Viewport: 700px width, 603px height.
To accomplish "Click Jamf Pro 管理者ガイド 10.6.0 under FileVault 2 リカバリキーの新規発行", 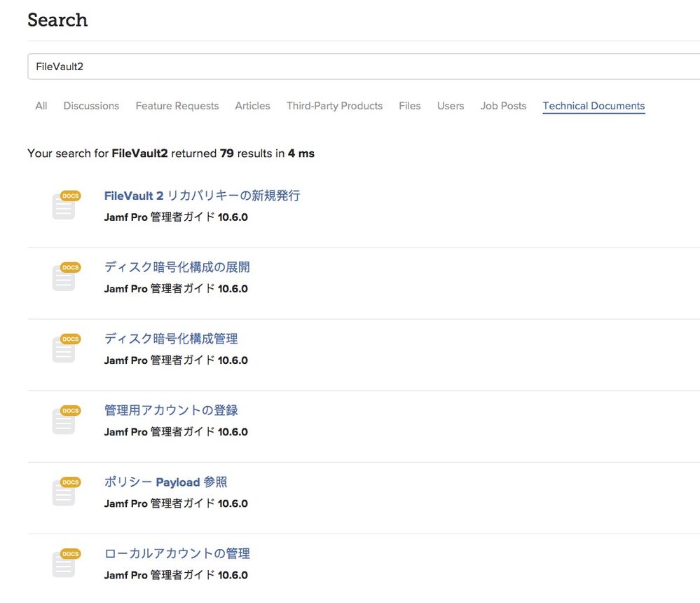I will (x=176, y=217).
